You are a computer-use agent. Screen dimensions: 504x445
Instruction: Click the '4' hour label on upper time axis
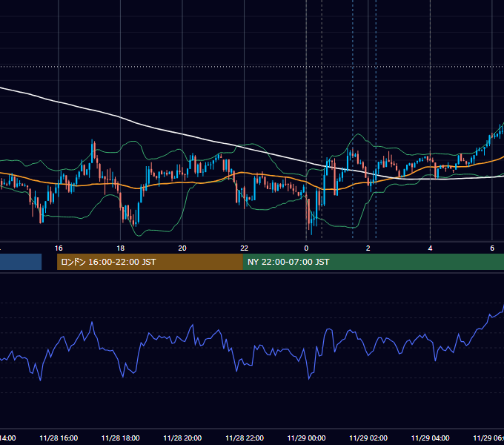click(430, 248)
